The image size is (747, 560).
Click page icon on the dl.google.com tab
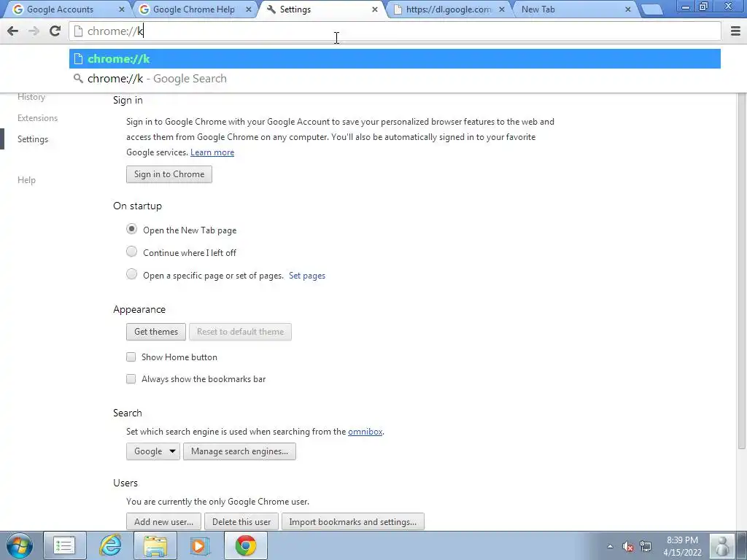[x=398, y=9]
